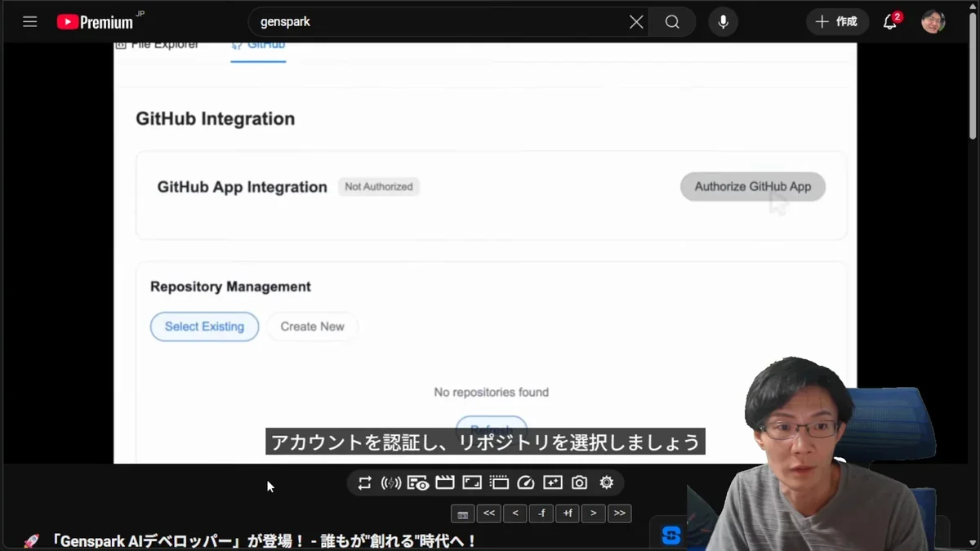The image size is (980, 551).
Task: Switch to the File Explorer tab
Action: 157,47
